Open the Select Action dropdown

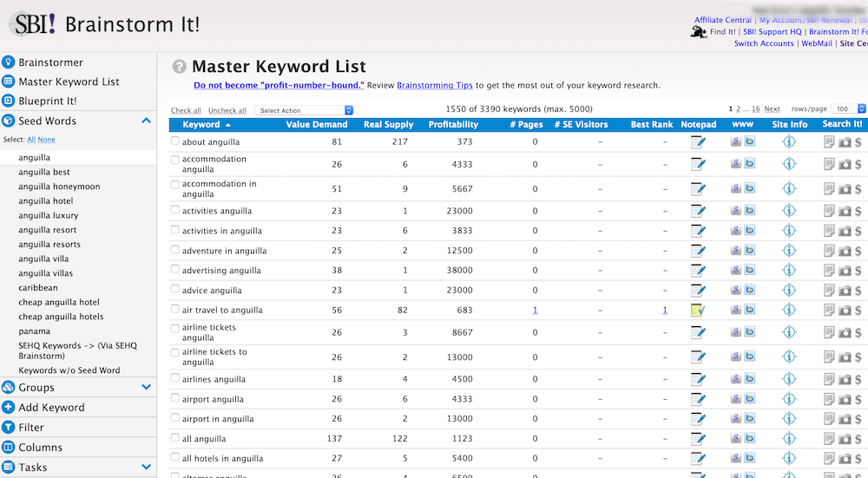pos(303,110)
